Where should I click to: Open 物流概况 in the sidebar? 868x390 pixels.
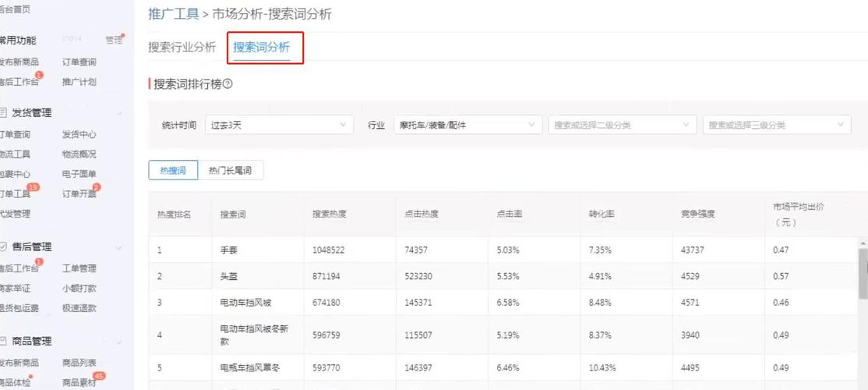(79, 154)
